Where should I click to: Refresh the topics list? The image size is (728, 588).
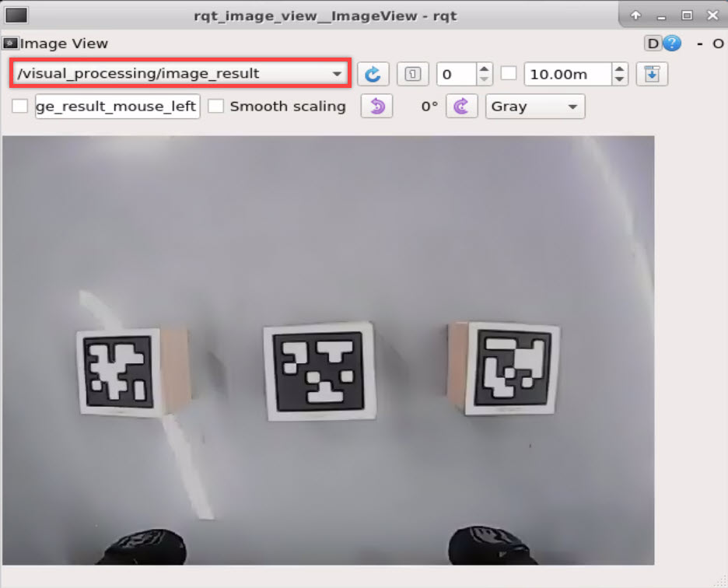373,74
